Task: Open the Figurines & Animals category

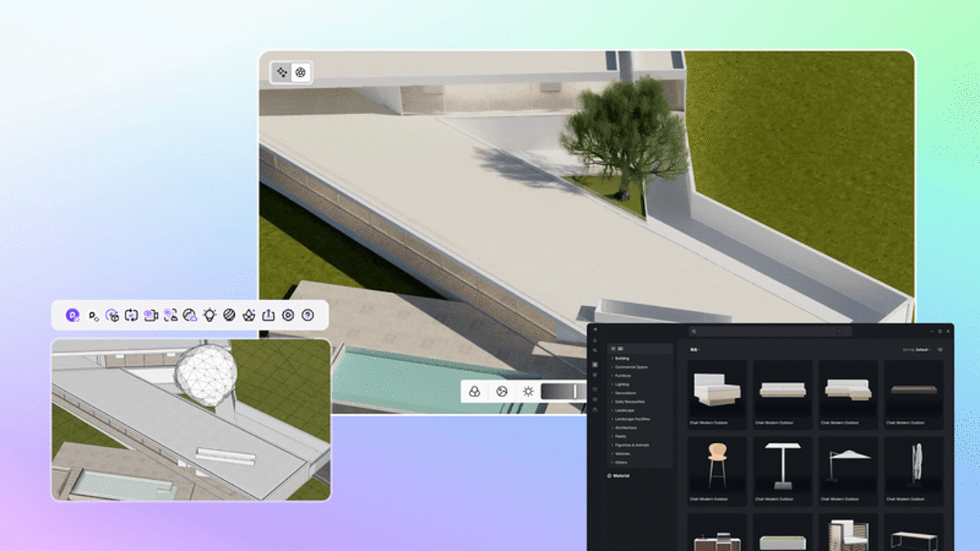Action: coord(630,445)
